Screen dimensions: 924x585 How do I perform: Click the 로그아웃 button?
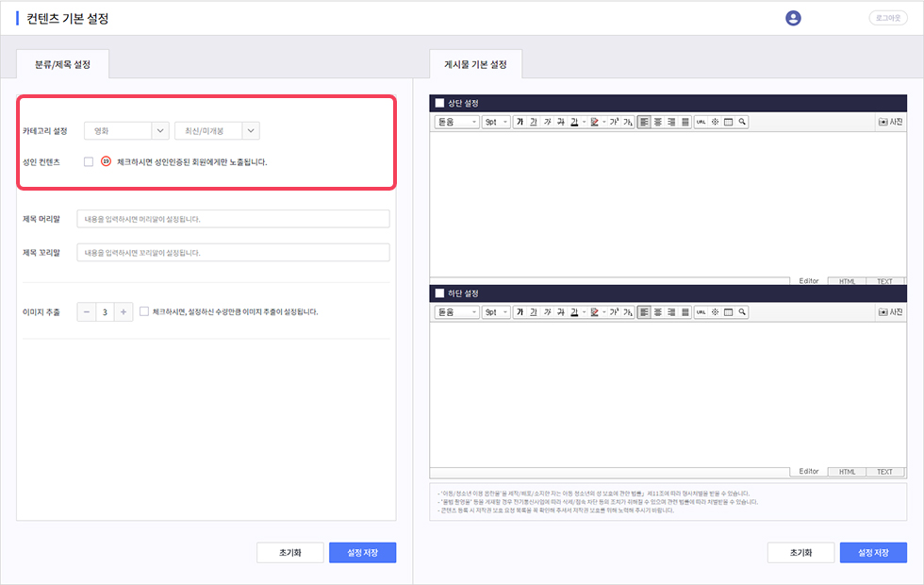pos(889,18)
